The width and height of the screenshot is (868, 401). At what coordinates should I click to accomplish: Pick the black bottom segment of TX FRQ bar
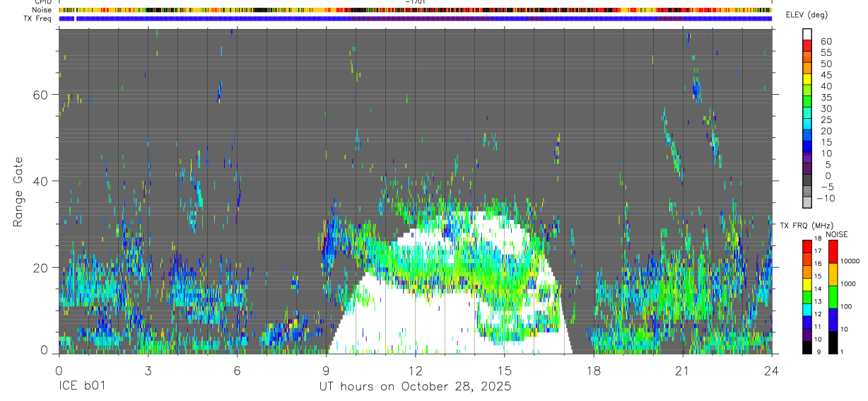(808, 348)
